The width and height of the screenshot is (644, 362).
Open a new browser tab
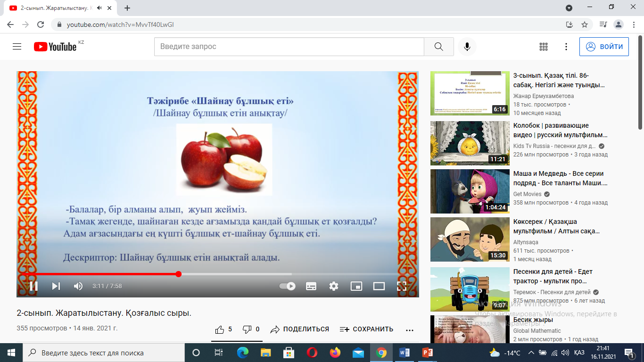pyautogui.click(x=127, y=8)
